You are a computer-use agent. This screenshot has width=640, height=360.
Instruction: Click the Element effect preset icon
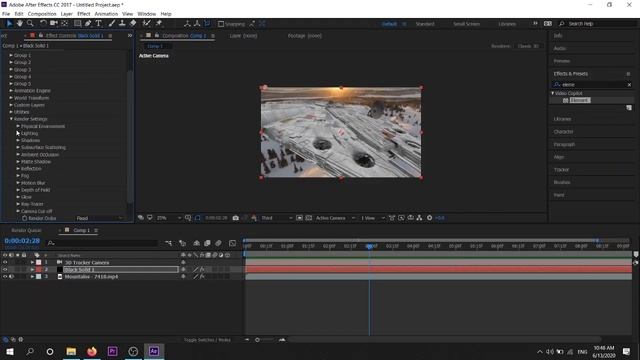pyautogui.click(x=566, y=100)
